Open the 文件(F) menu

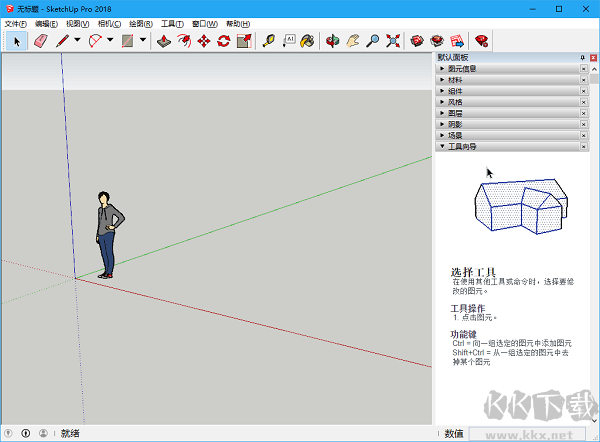(15, 23)
